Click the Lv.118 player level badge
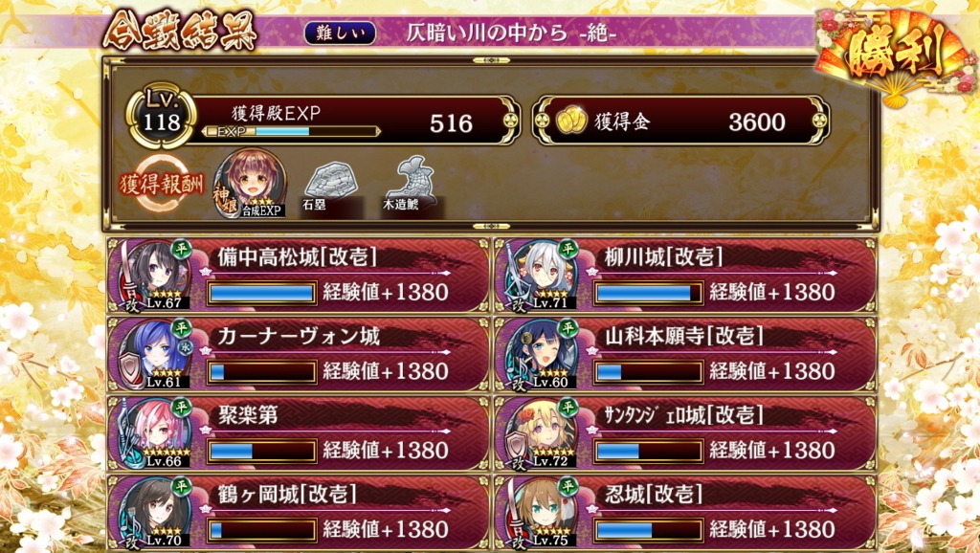This screenshot has height=553, width=980. 161,116
